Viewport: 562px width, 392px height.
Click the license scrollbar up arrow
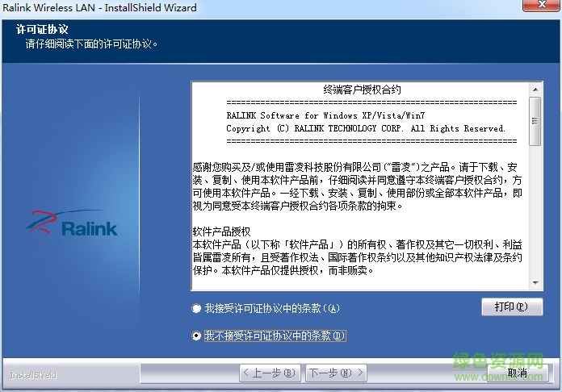coord(535,90)
